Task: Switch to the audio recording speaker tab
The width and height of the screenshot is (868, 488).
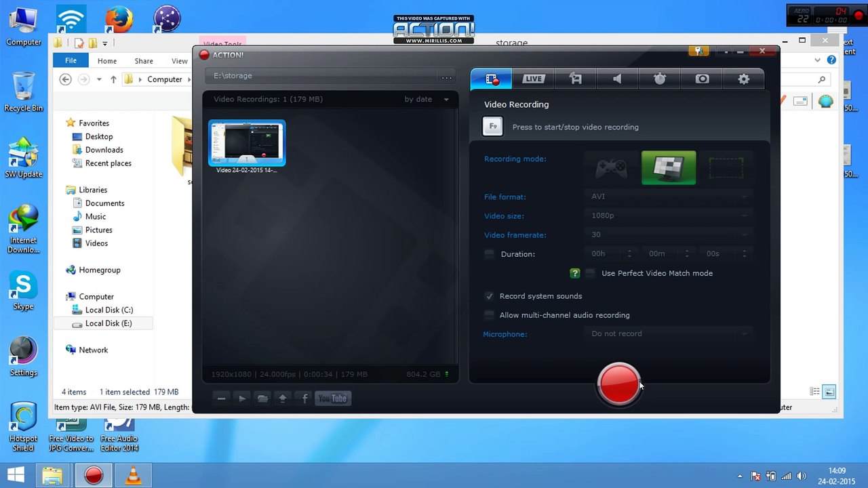Action: click(x=617, y=79)
